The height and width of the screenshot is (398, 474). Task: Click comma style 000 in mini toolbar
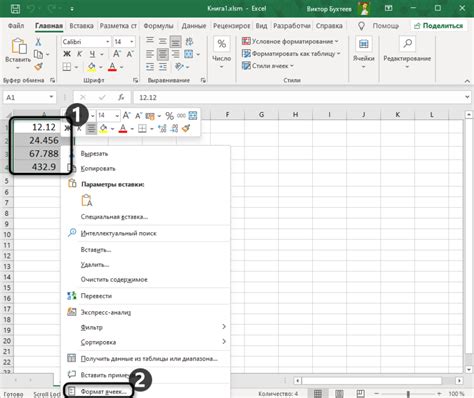(x=181, y=116)
